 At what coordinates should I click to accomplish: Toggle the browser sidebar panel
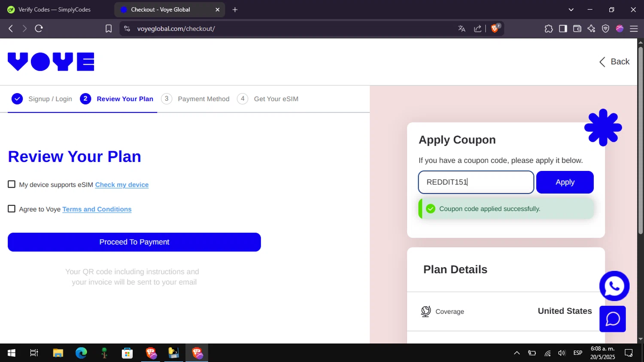pyautogui.click(x=563, y=29)
